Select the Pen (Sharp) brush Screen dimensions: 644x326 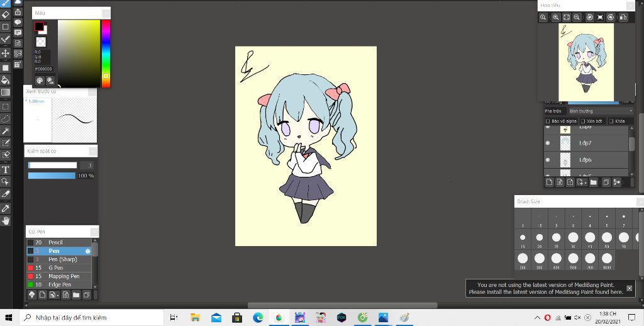59,259
